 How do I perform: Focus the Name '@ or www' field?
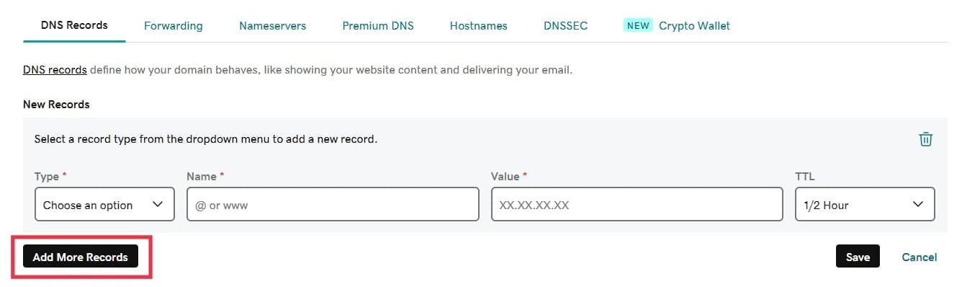[x=333, y=204]
